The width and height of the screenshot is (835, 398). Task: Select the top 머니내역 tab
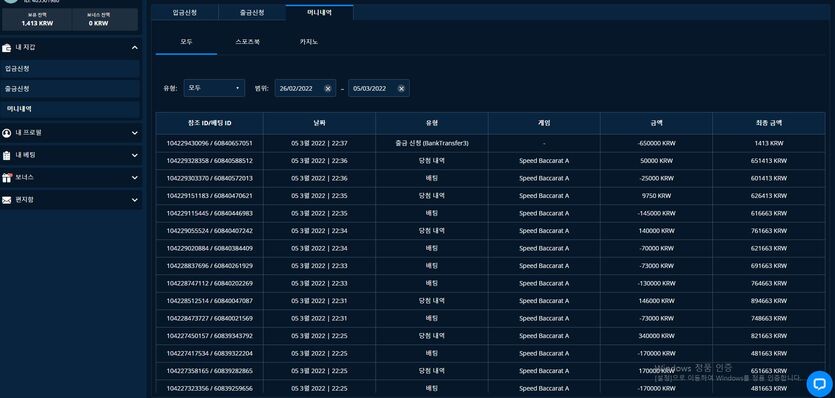320,12
